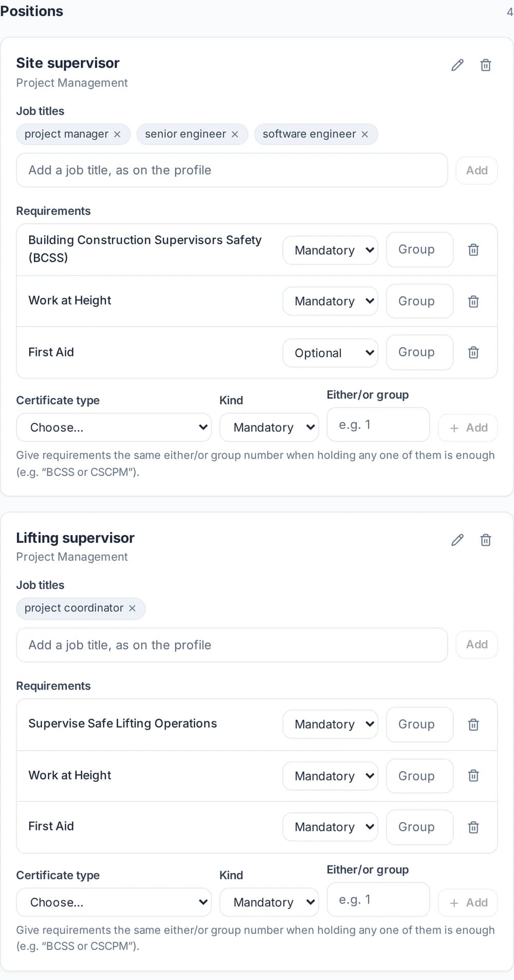514x980 pixels.
Task: Focus the job title input for Site supervisor
Action: point(232,170)
